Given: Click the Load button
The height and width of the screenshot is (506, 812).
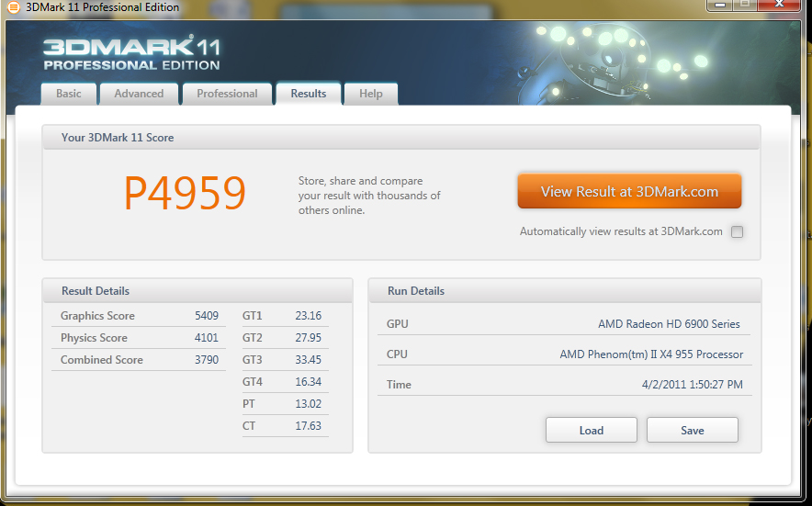Looking at the screenshot, I should click(x=592, y=430).
